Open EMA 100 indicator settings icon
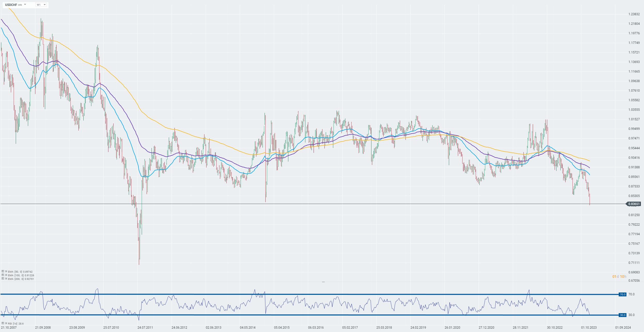The height and width of the screenshot is (332, 644). click(x=3, y=275)
